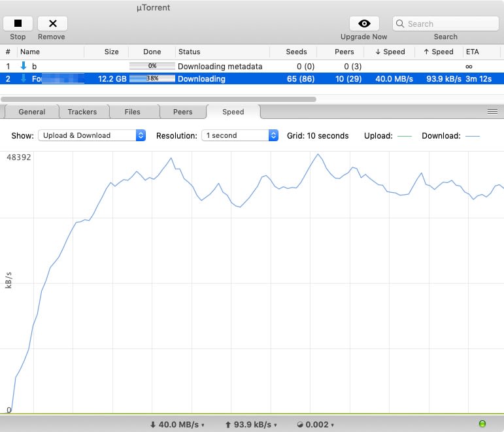This screenshot has width=504, height=432.
Task: Sort by download Speed column header
Action: click(390, 52)
